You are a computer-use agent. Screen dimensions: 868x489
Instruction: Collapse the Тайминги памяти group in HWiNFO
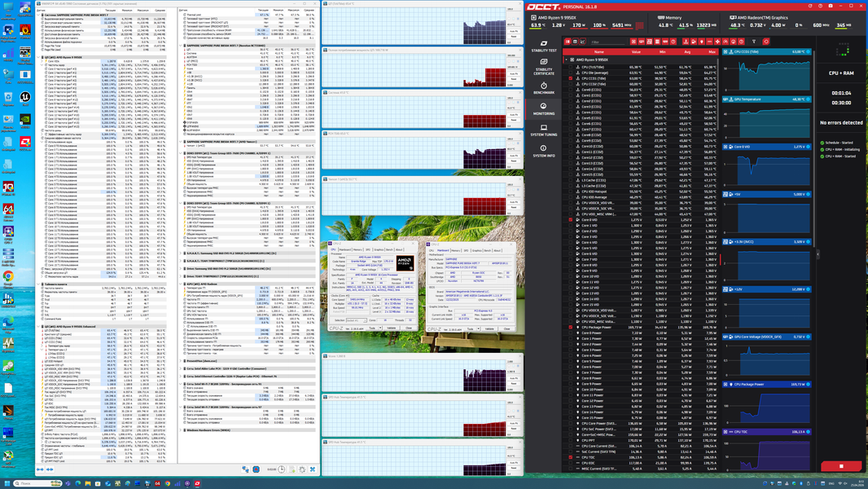[39, 284]
